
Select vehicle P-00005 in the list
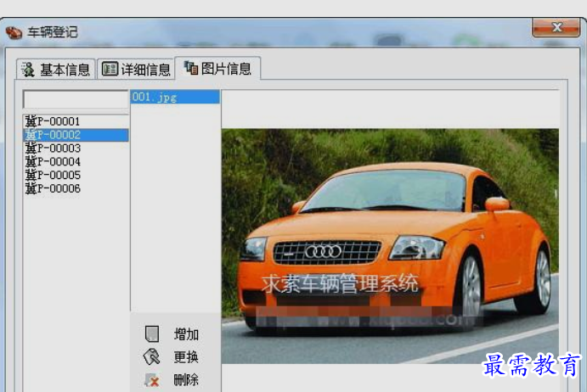tap(76, 176)
